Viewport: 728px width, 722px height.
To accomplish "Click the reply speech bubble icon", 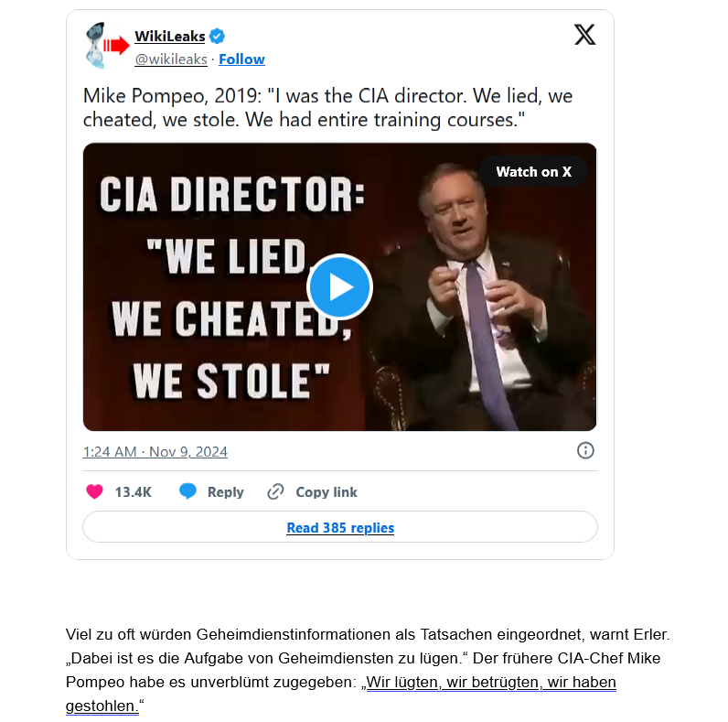I will [x=187, y=491].
